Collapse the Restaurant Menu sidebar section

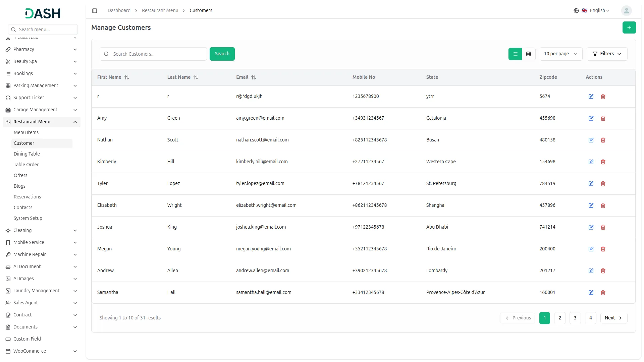[x=75, y=122]
